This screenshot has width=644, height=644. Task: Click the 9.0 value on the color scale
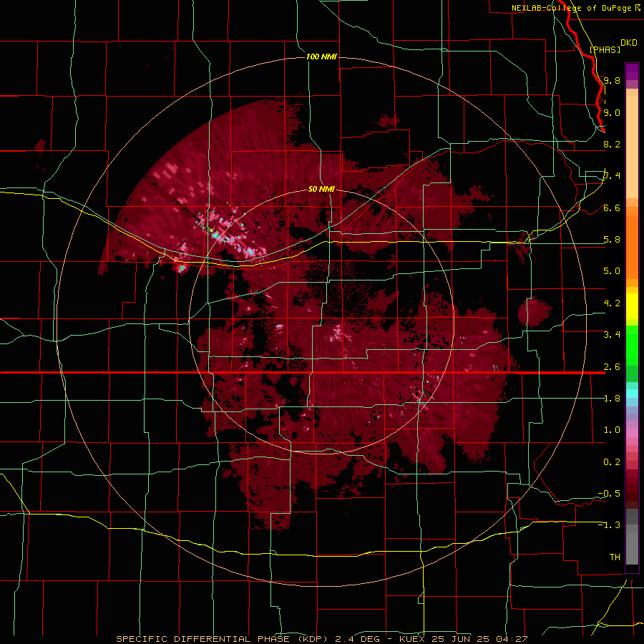click(x=612, y=112)
